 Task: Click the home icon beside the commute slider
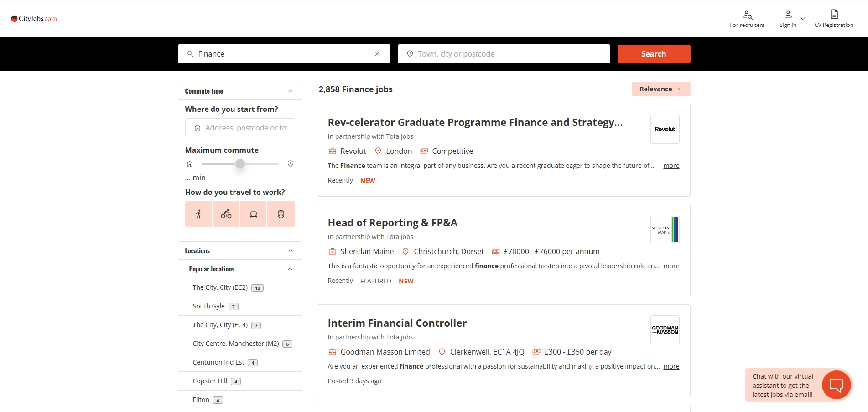(x=190, y=164)
